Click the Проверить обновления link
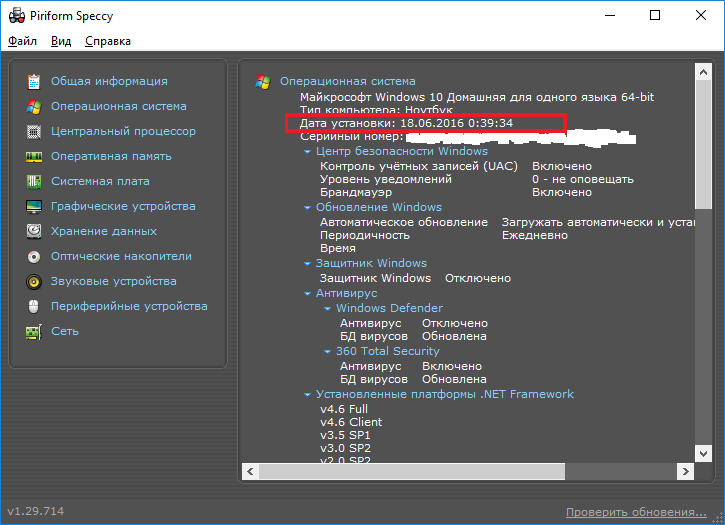725x525 pixels. [636, 513]
